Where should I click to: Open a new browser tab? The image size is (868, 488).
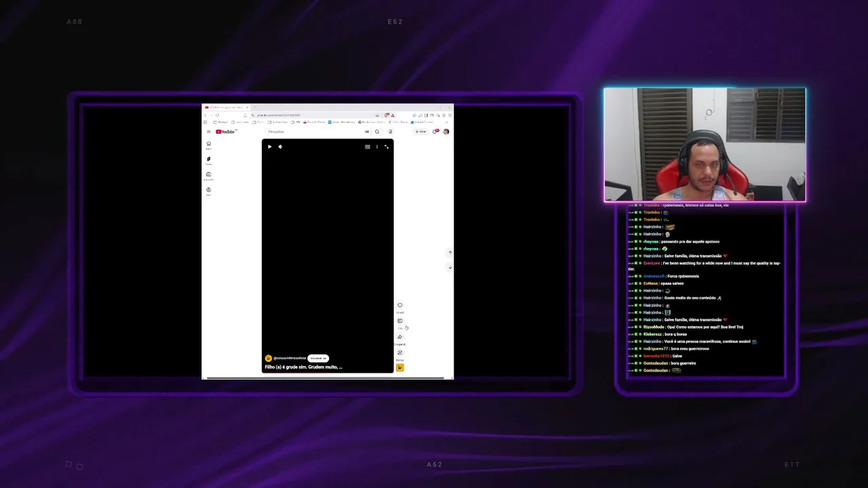point(256,107)
